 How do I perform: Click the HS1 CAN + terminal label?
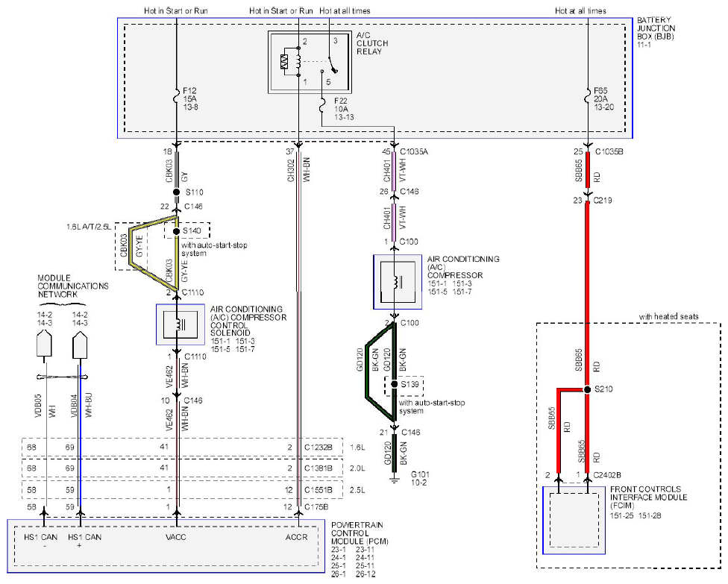pos(84,541)
